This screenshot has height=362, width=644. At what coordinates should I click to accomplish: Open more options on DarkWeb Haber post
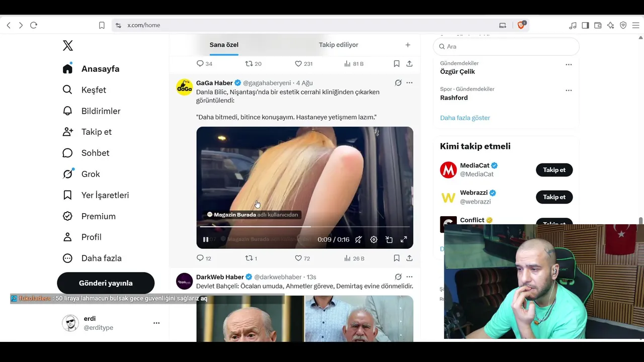(x=410, y=277)
